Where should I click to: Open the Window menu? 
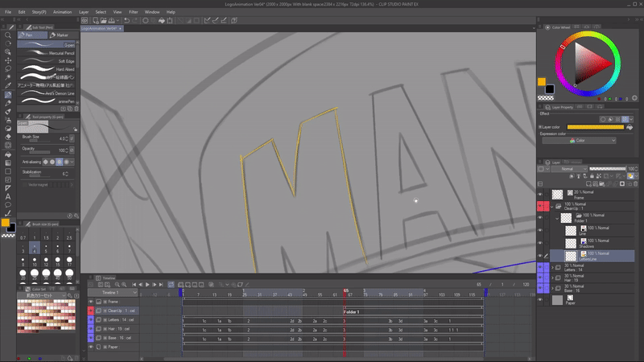pyautogui.click(x=152, y=12)
